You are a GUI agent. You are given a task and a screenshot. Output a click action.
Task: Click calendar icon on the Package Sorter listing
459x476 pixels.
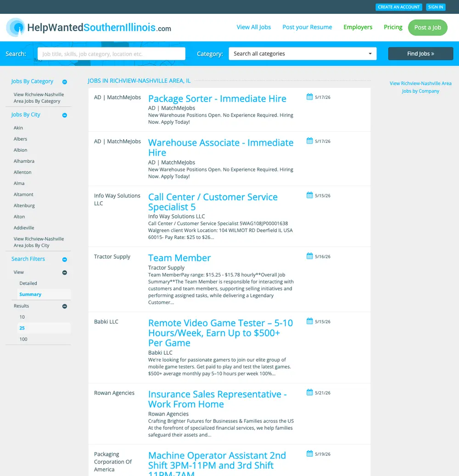coord(309,97)
